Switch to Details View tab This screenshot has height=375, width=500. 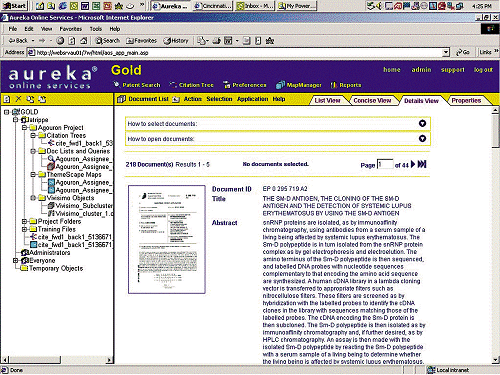tap(421, 100)
